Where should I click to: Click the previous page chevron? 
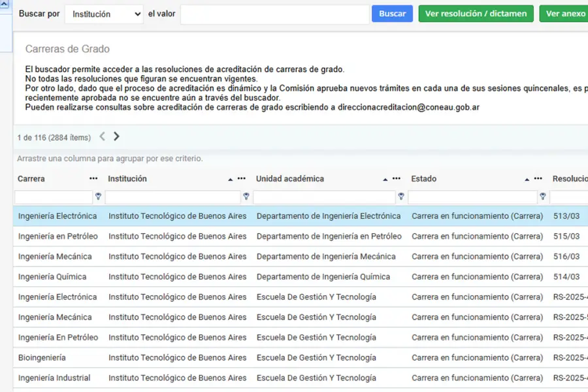[x=102, y=137]
